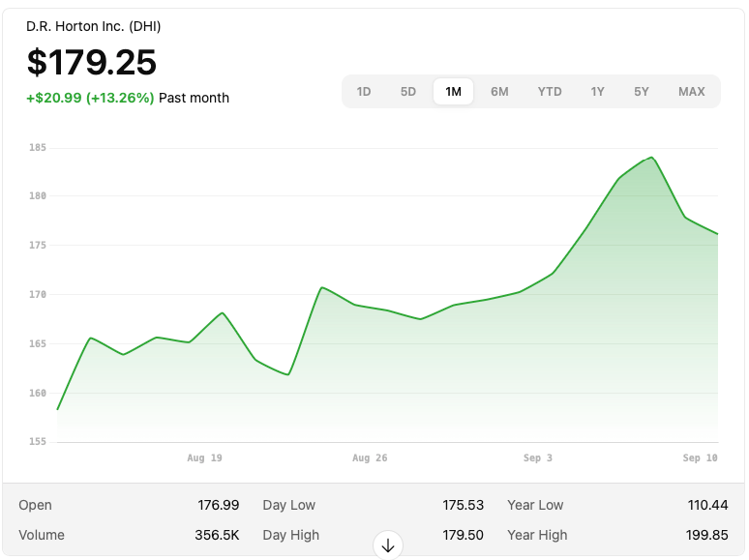The width and height of the screenshot is (749, 560).
Task: Click the $179.25 current price
Action: [92, 63]
